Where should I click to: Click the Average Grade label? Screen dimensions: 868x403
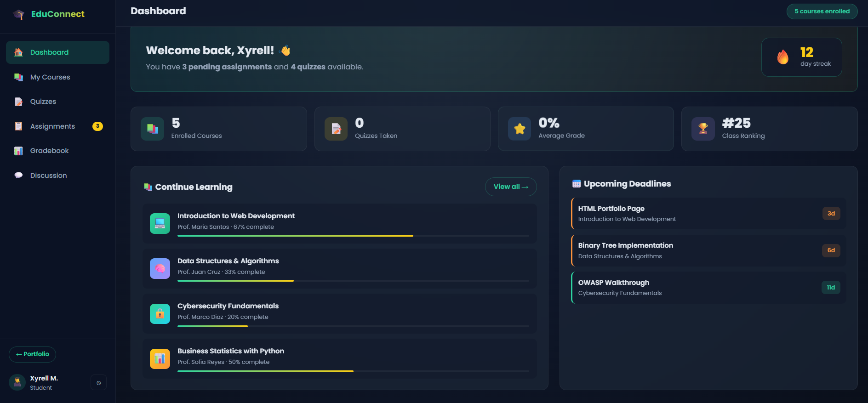point(561,136)
